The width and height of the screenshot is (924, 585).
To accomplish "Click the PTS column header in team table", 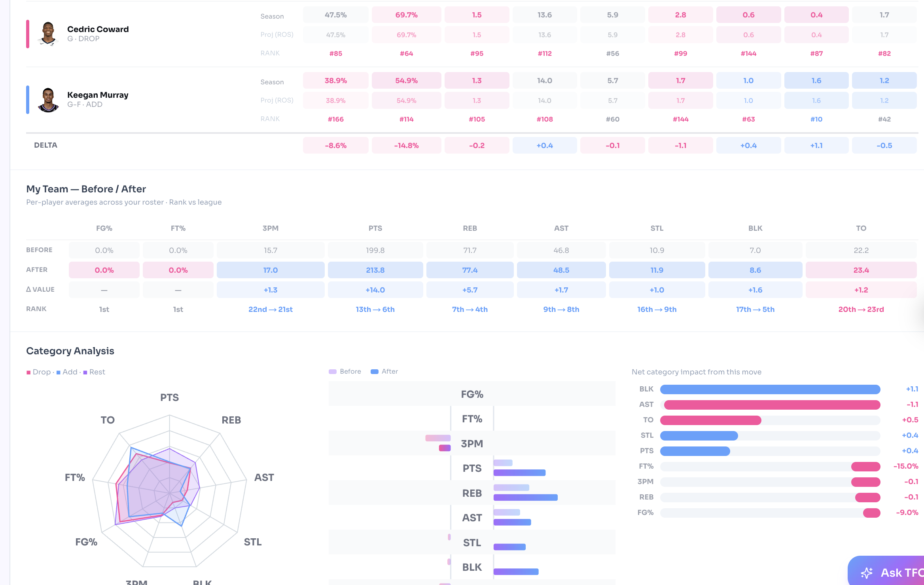I will click(x=375, y=228).
